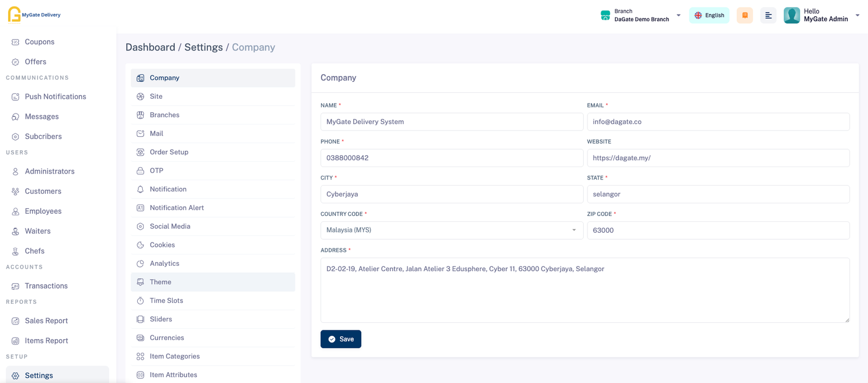Click the MyGate Admin profile avatar
868x383 pixels.
click(x=792, y=15)
